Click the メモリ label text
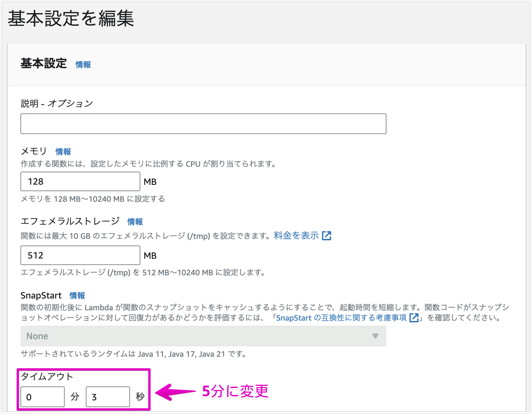The height and width of the screenshot is (414, 532). click(34, 151)
